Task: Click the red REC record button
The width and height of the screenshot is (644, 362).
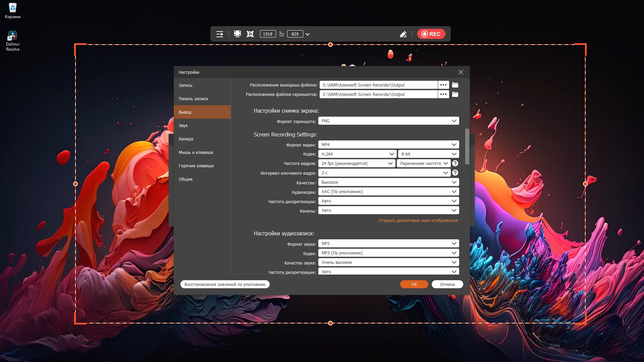Action: pos(431,34)
